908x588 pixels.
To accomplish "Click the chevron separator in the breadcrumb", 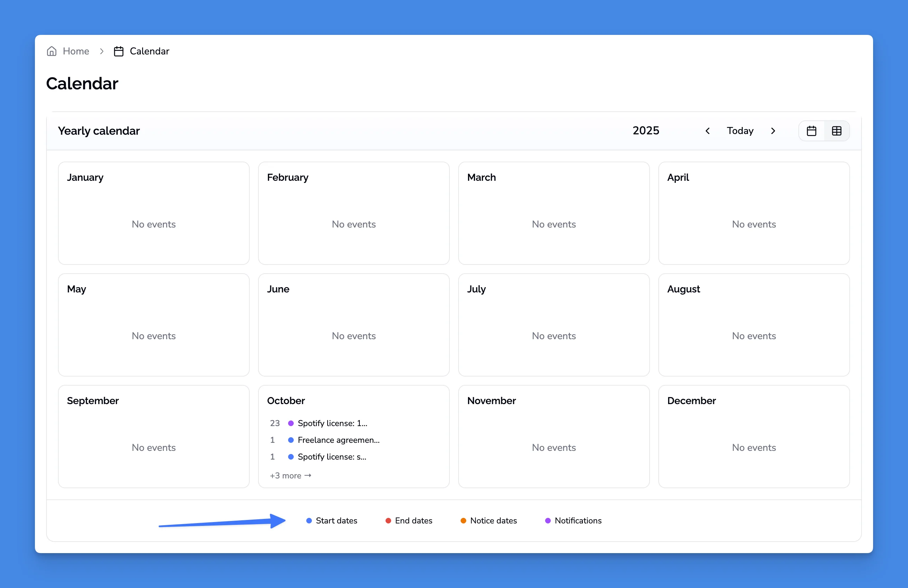I will pos(102,51).
